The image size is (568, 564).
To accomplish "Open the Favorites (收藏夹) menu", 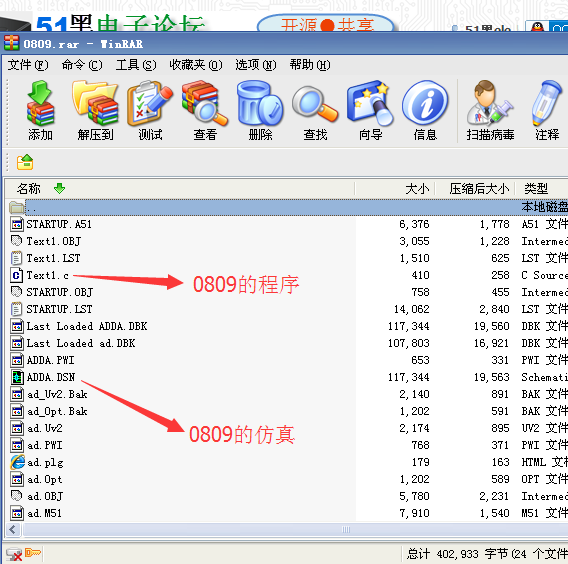I will [196, 65].
